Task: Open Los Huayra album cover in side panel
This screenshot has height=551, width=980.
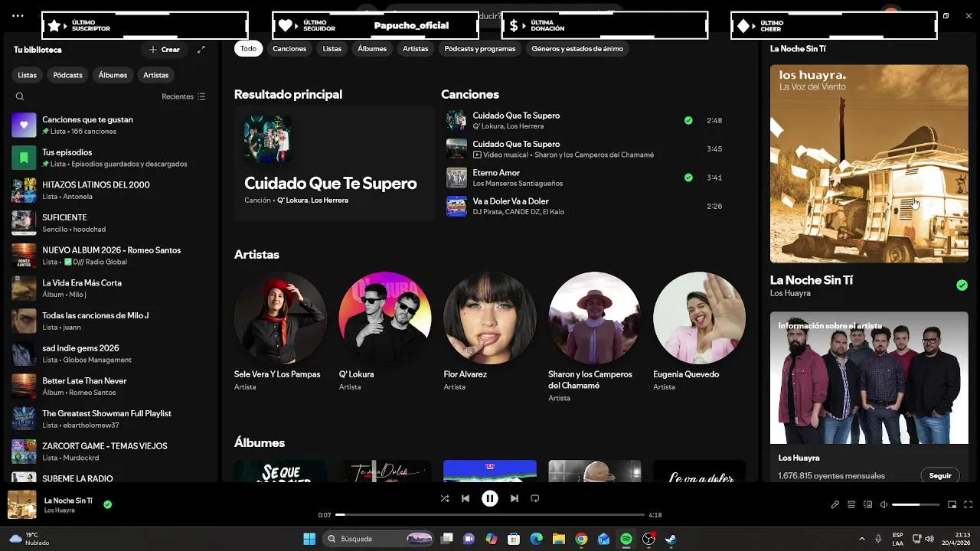Action: (869, 164)
